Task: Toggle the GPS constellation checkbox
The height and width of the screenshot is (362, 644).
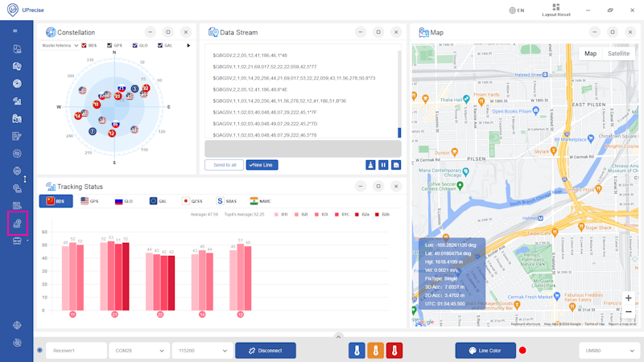Action: pos(109,46)
